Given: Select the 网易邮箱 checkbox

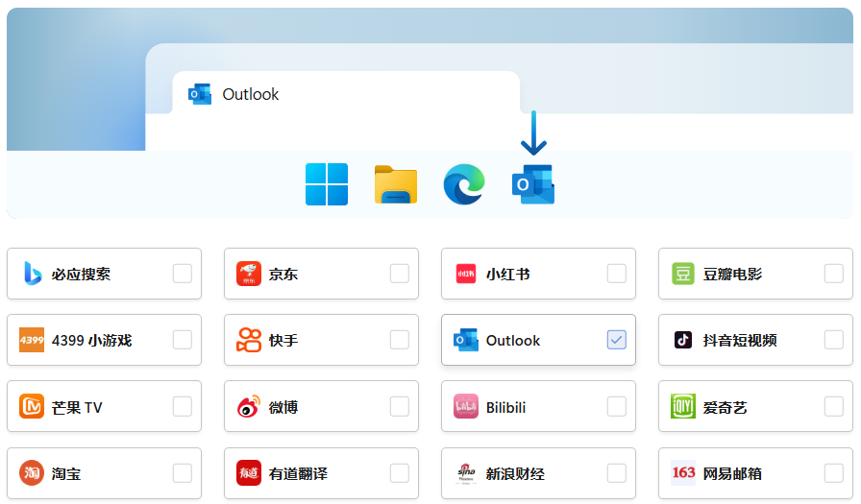Looking at the screenshot, I should (833, 473).
